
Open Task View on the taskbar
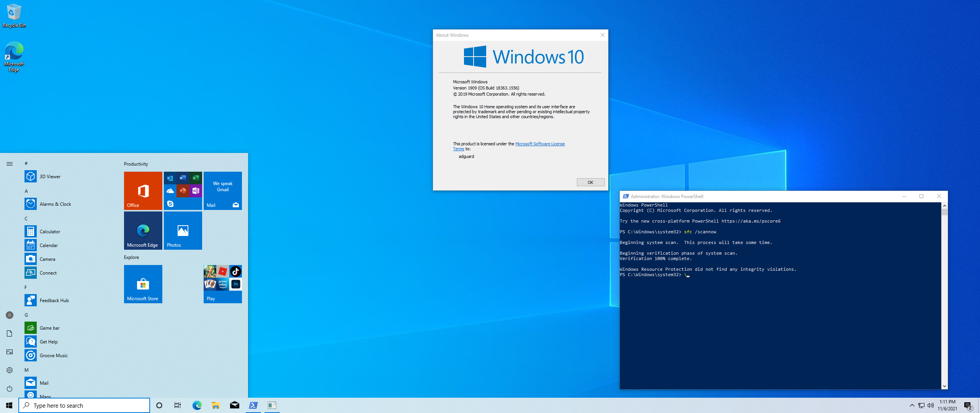pos(178,405)
